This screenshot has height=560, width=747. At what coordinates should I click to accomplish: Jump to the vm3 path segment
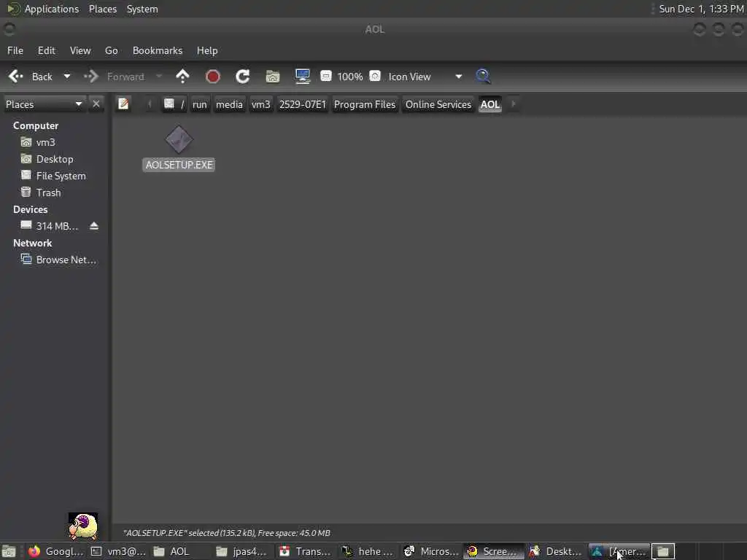(x=261, y=104)
